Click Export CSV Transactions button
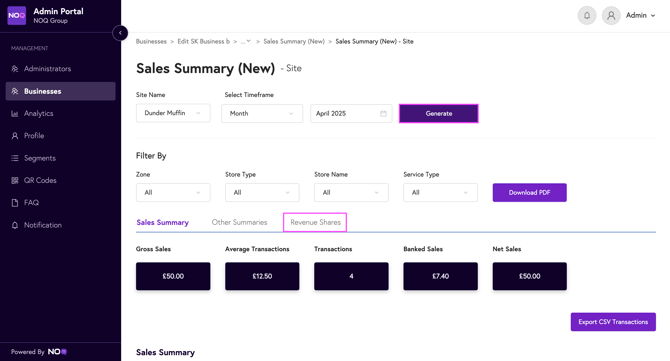The height and width of the screenshot is (361, 670). coord(613,322)
